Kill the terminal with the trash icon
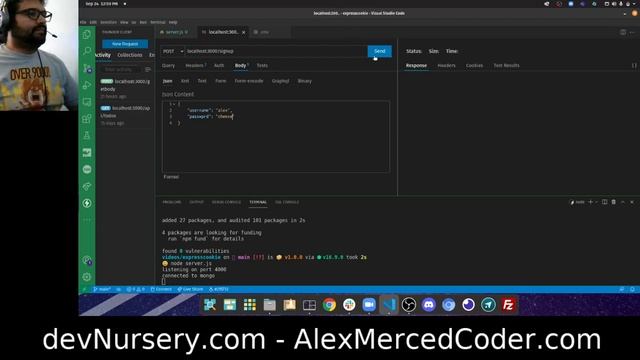 pos(613,202)
